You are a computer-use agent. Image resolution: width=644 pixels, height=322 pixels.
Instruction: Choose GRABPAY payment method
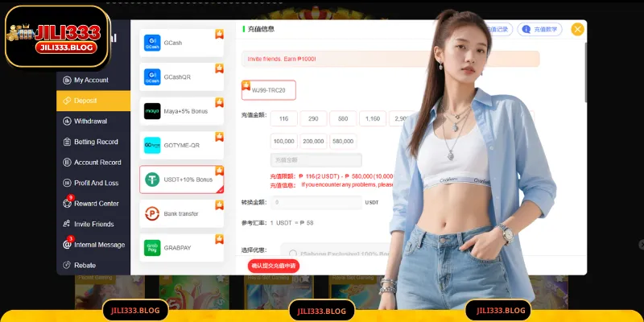point(182,248)
